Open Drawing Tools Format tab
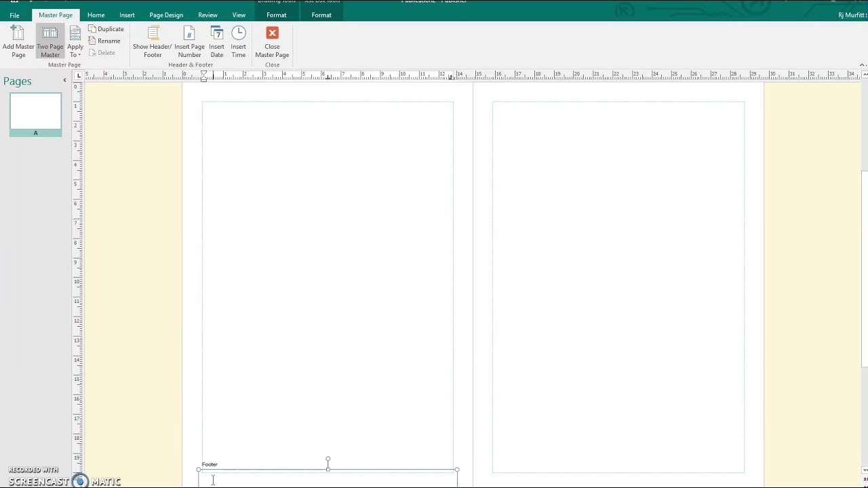The height and width of the screenshot is (488, 868). [x=276, y=15]
